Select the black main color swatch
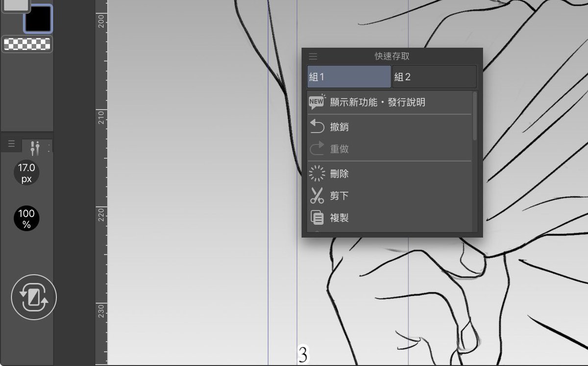Image resolution: width=588 pixels, height=366 pixels. 38,19
